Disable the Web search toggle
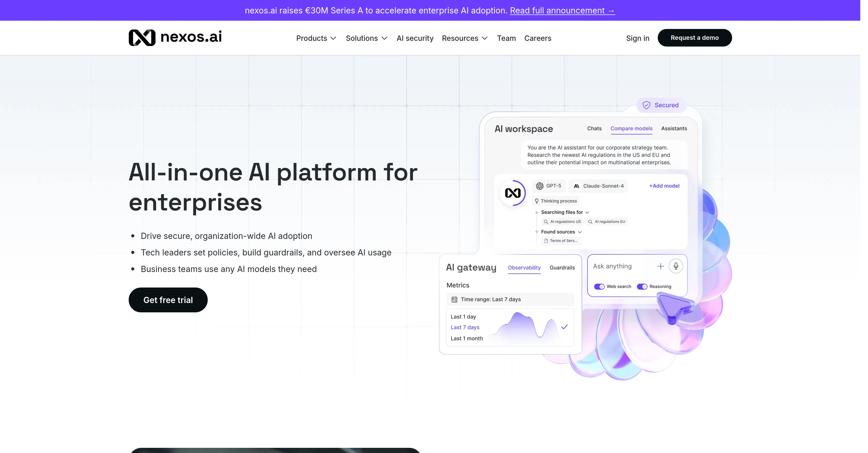The height and width of the screenshot is (453, 868). click(599, 286)
